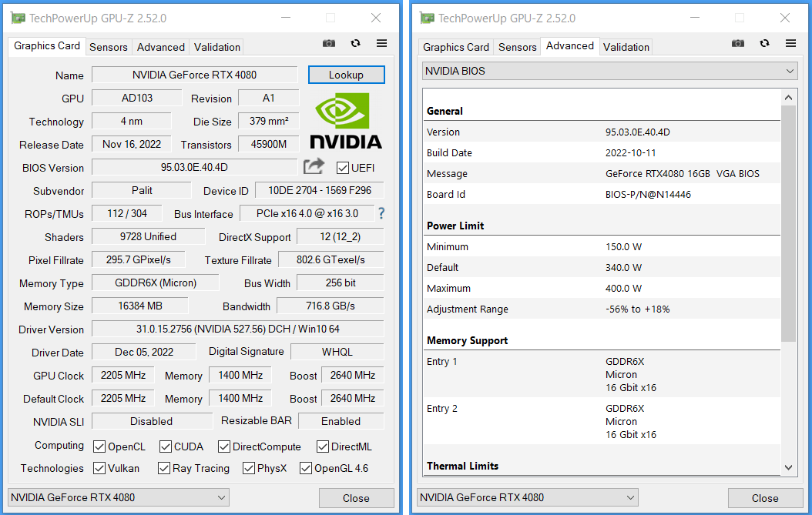Click the Shaders field 9728 Unified
The image size is (812, 515).
click(148, 236)
